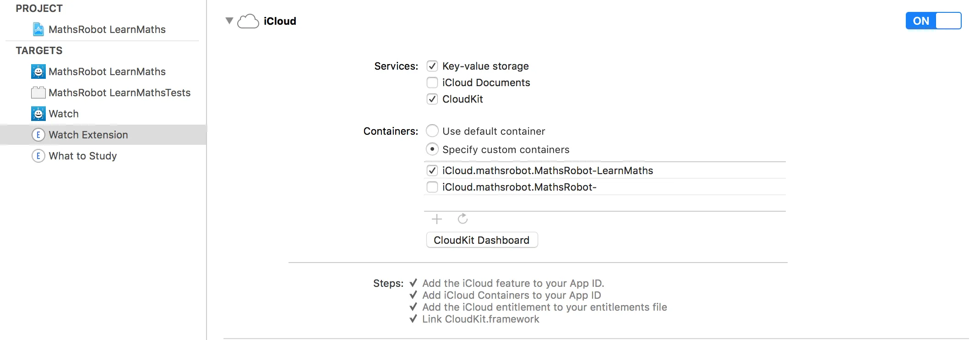Turn off the iCloud ON switch

point(933,21)
